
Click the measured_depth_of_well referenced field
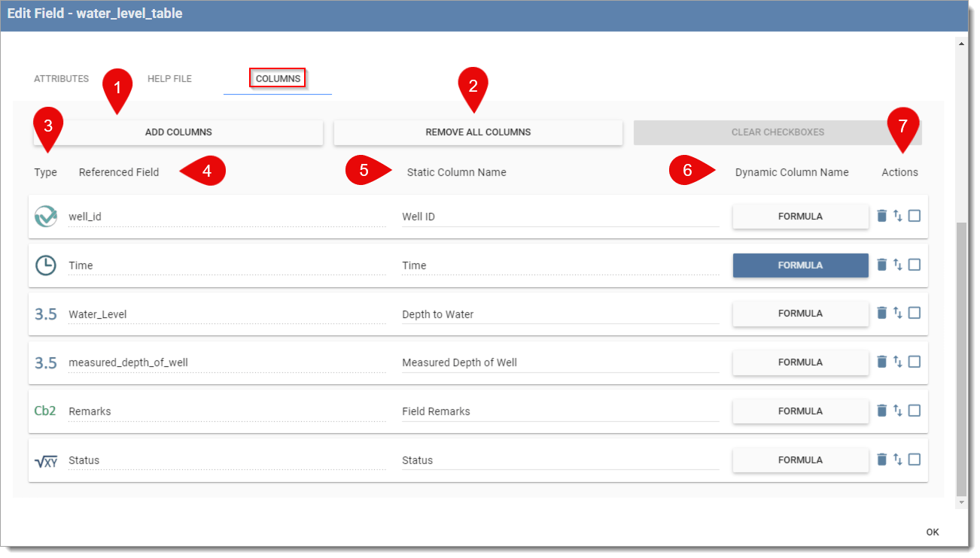pos(227,362)
